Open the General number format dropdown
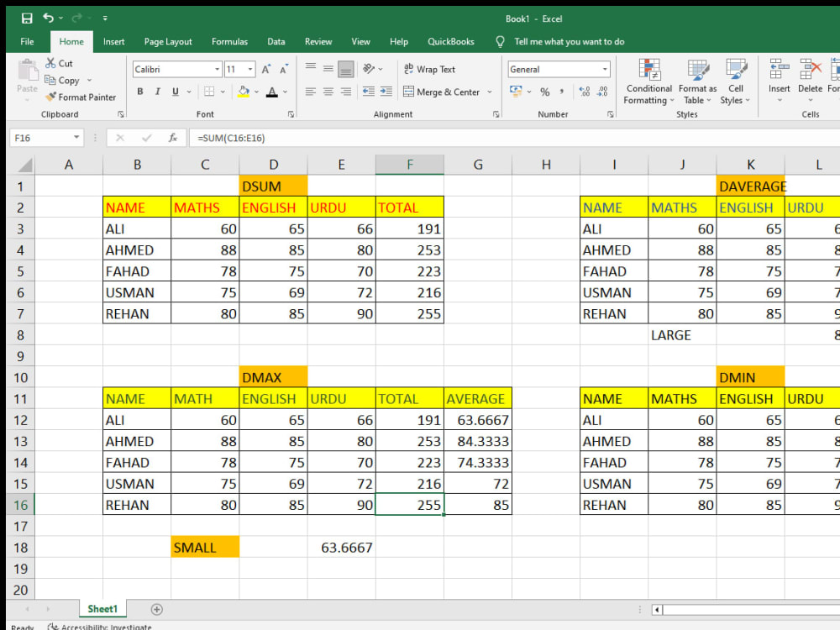Screen dimensions: 840x630 click(605, 69)
